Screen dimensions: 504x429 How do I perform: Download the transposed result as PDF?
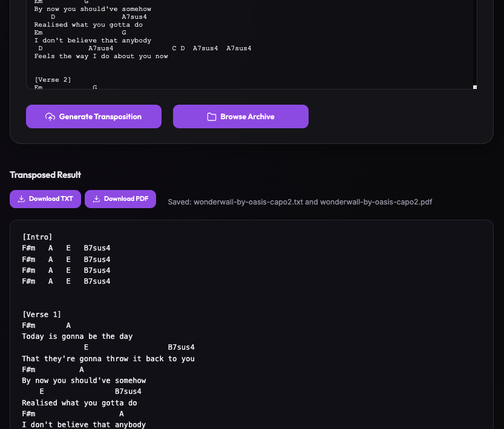click(120, 199)
